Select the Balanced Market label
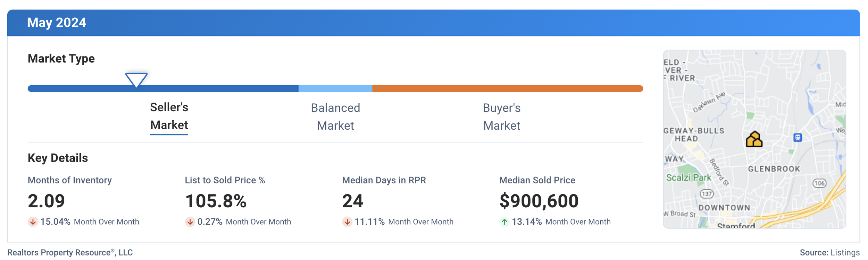Screen dimensions: 868x260 point(335,116)
